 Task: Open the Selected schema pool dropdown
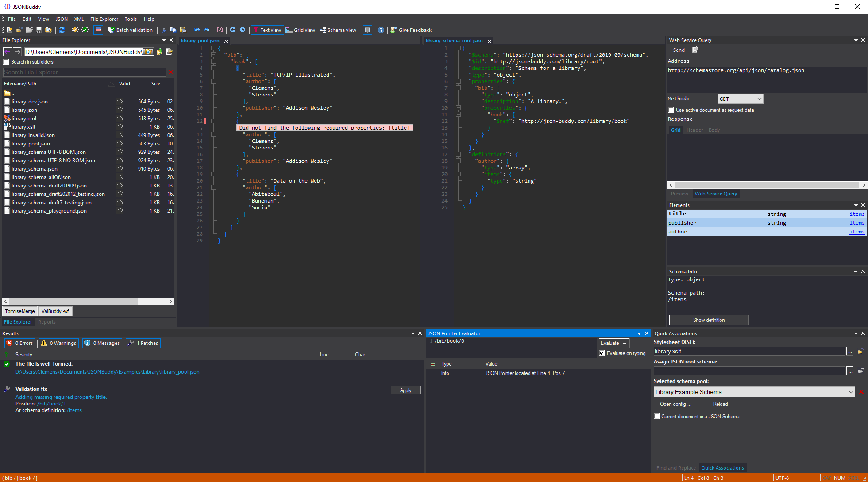point(851,392)
